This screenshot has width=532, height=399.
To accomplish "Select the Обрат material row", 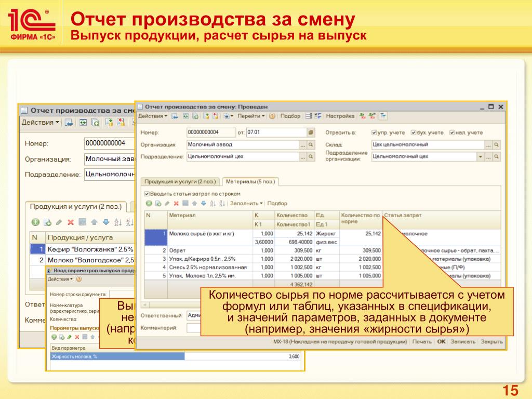I will pos(322,250).
